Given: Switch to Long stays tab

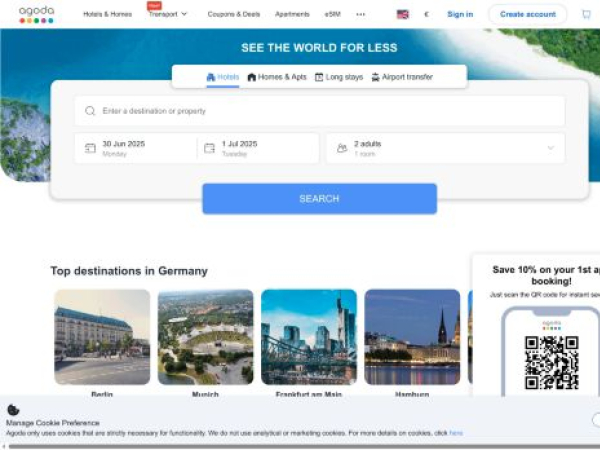Looking at the screenshot, I should (x=339, y=77).
